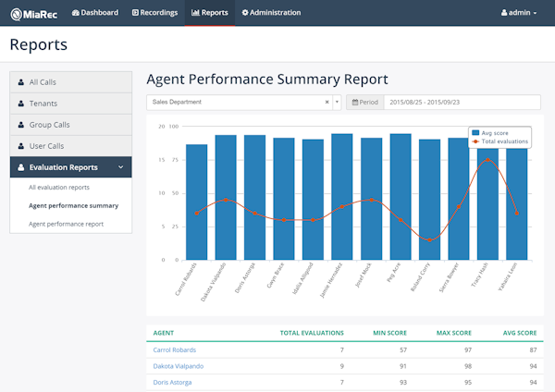Open Carrol Robards agent link
Image resolution: width=555 pixels, height=392 pixels.
click(x=175, y=349)
